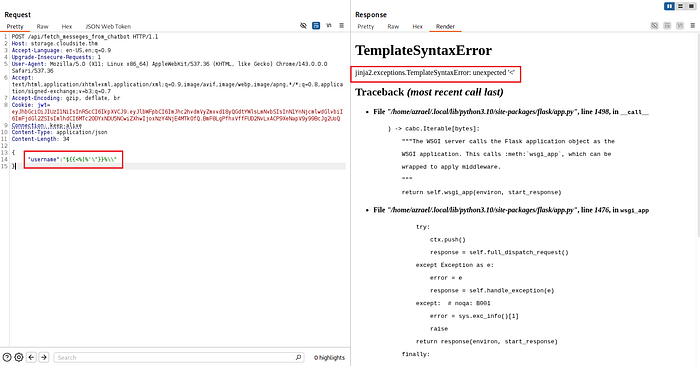Focus the Request Search input field
The height and width of the screenshot is (366, 700).
[179, 357]
